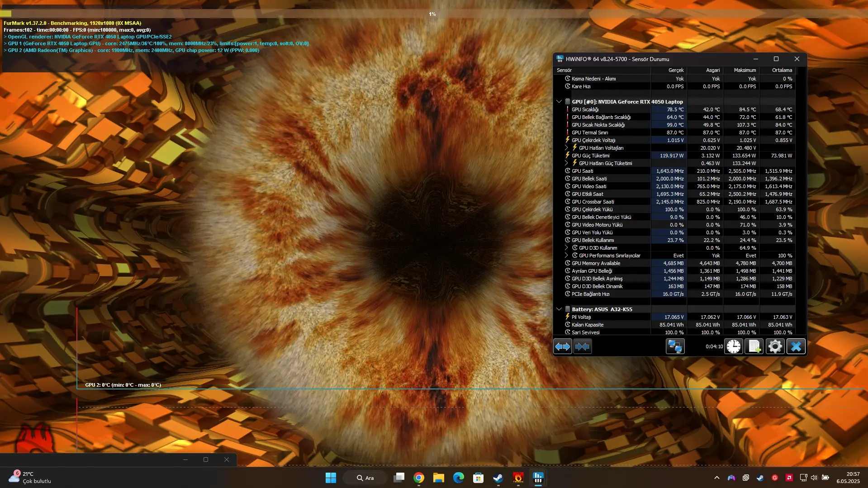Viewport: 868px width, 488px height.
Task: Select the GPU Sıcaklığı sensor row
Action: (674, 109)
